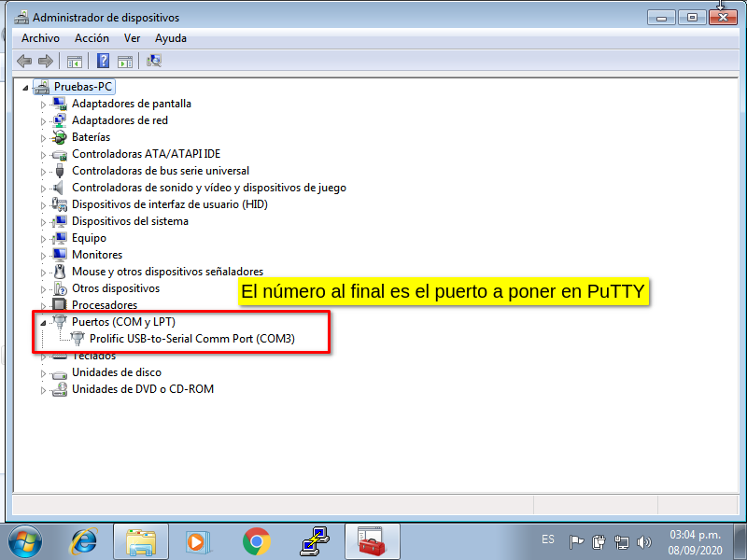Click the show/hide console tree icon
The width and height of the screenshot is (747, 560).
coord(75,62)
